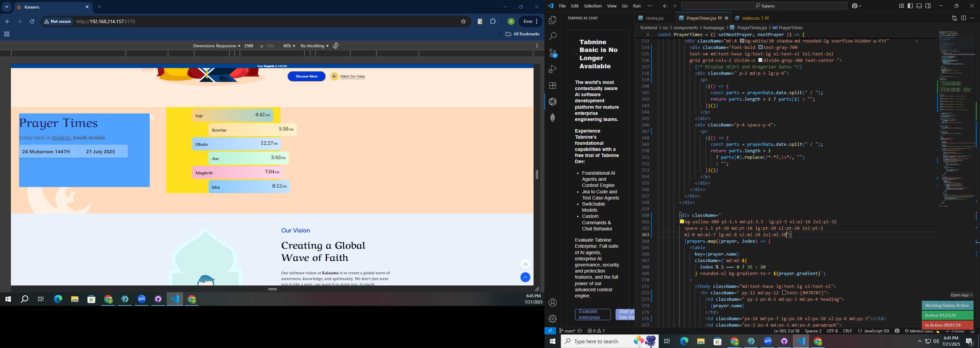Screen dimensions: 980x348
Task: Split the editor to the right
Action: coord(963,18)
